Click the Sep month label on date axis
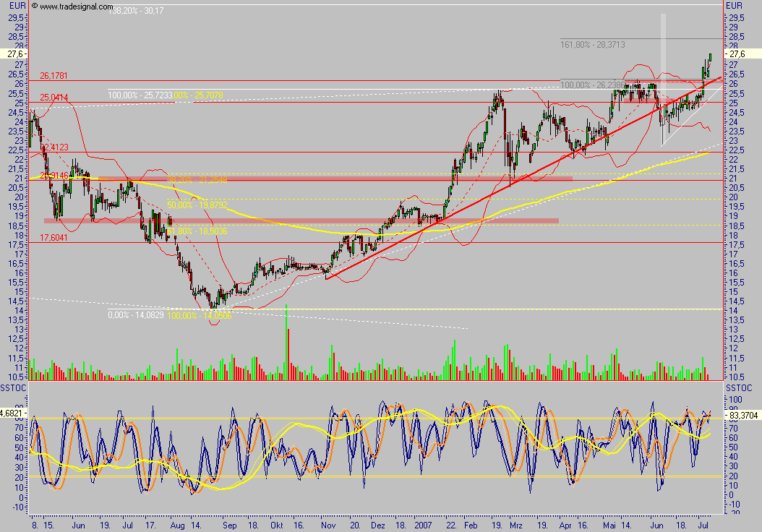This screenshot has height=532, width=762. (x=230, y=525)
